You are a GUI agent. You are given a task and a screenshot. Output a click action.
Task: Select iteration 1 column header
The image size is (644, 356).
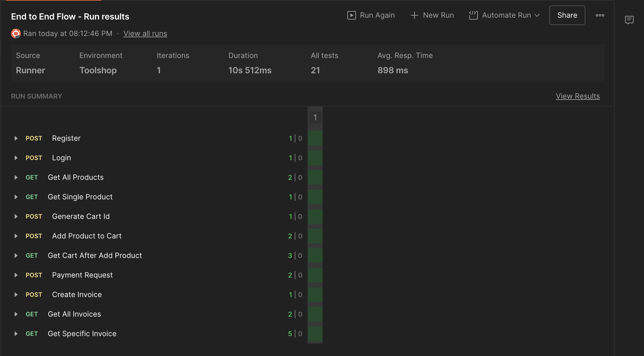[x=315, y=118]
